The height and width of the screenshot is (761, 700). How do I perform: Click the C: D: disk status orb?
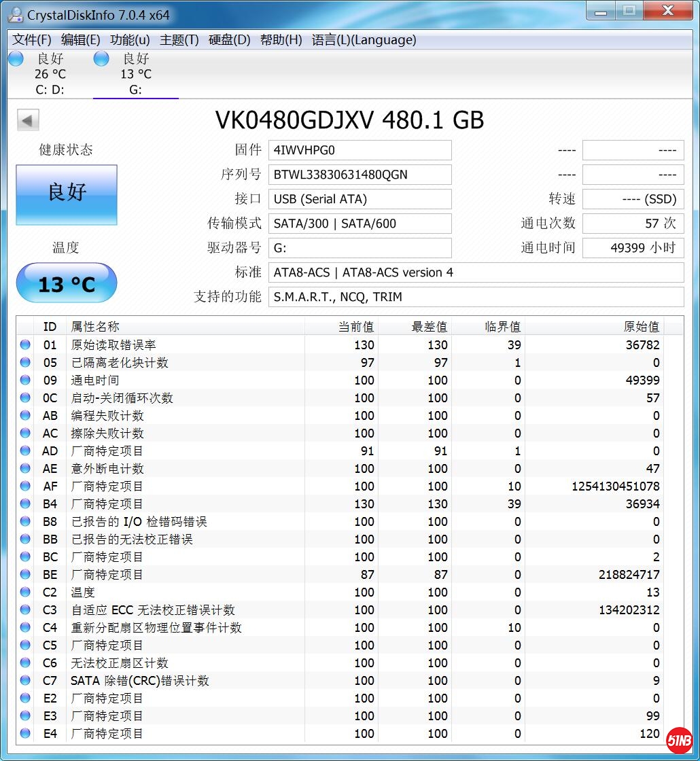pos(16,59)
